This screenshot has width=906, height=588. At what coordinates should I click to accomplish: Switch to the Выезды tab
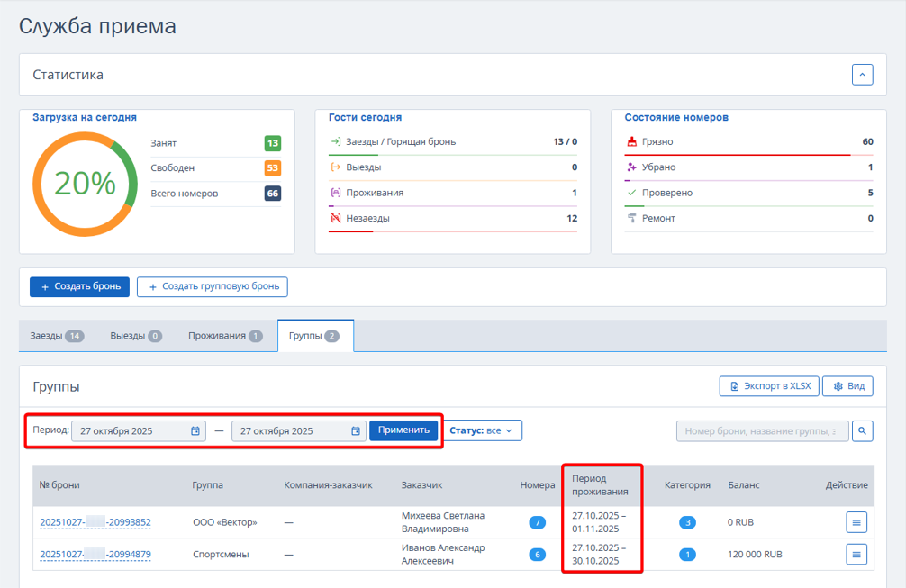click(x=135, y=336)
